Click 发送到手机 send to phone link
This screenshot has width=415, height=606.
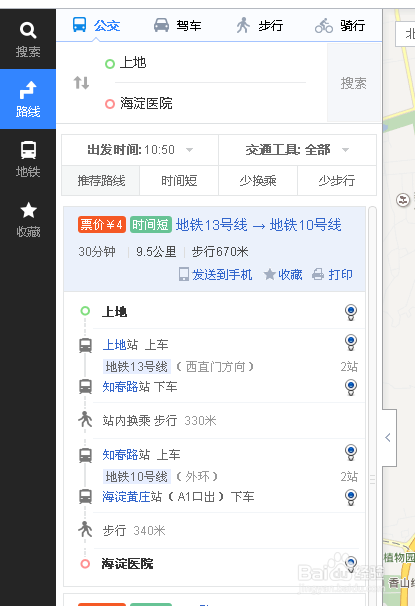click(216, 274)
